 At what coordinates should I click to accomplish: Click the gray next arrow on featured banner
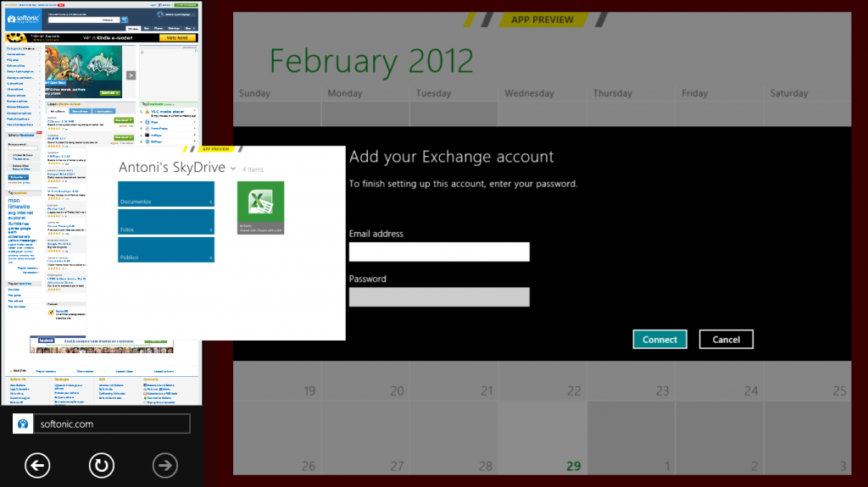(131, 75)
